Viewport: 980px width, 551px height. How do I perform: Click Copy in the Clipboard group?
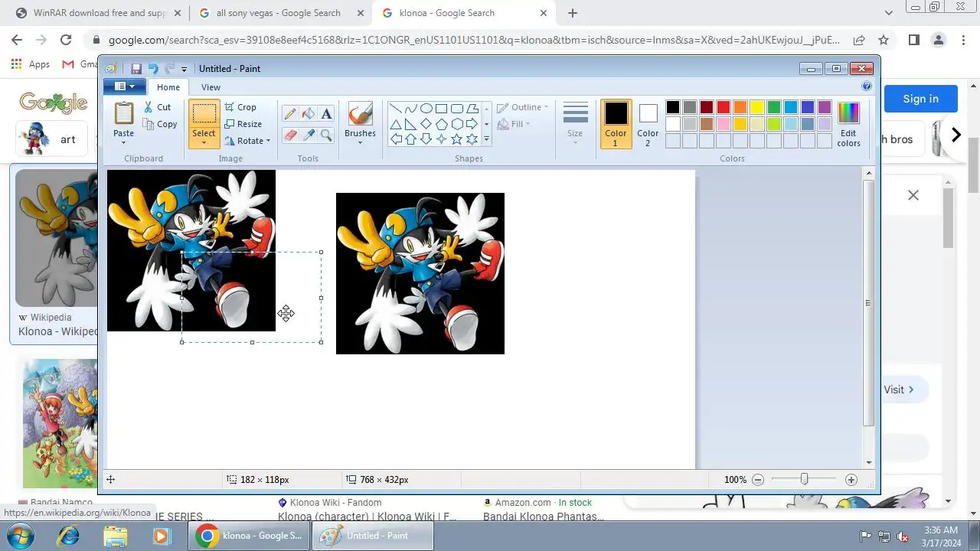pos(160,124)
